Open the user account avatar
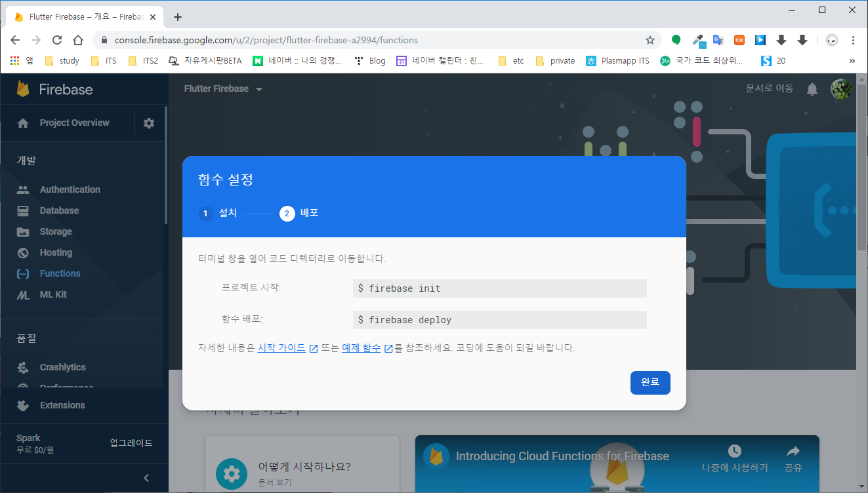 tap(841, 89)
